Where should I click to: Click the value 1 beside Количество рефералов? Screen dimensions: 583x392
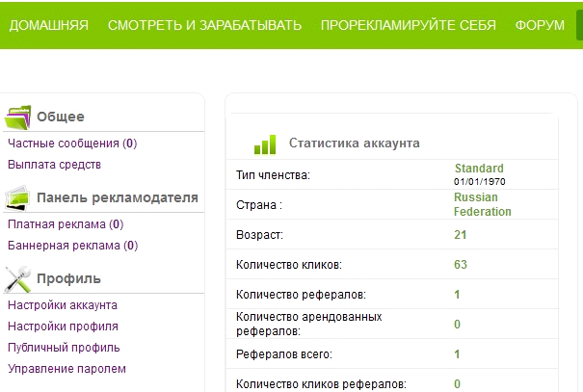coord(458,295)
